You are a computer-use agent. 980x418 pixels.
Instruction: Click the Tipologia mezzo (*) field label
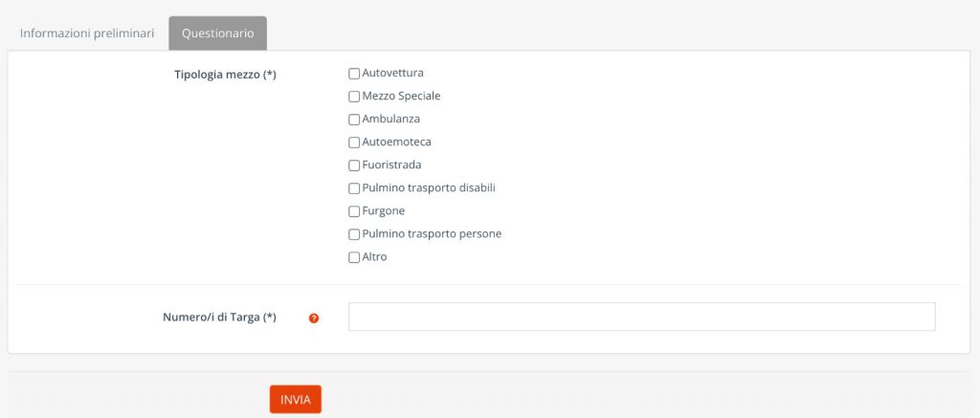click(x=225, y=75)
